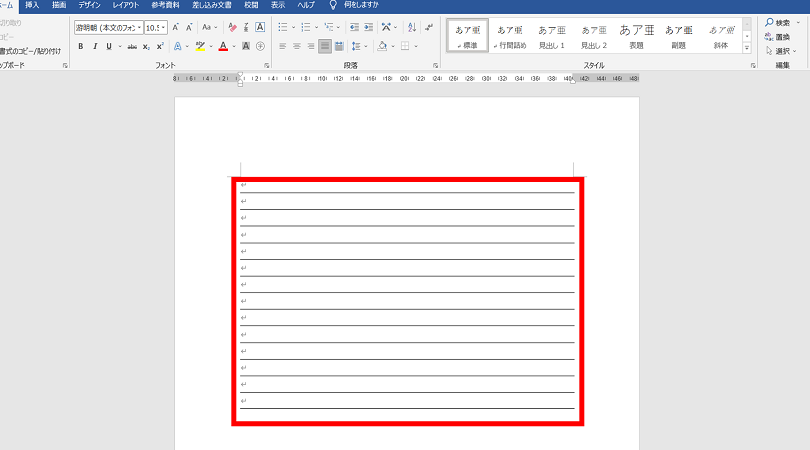This screenshot has height=450, width=810.
Task: Expand borders dropdown arrow
Action: [x=416, y=46]
